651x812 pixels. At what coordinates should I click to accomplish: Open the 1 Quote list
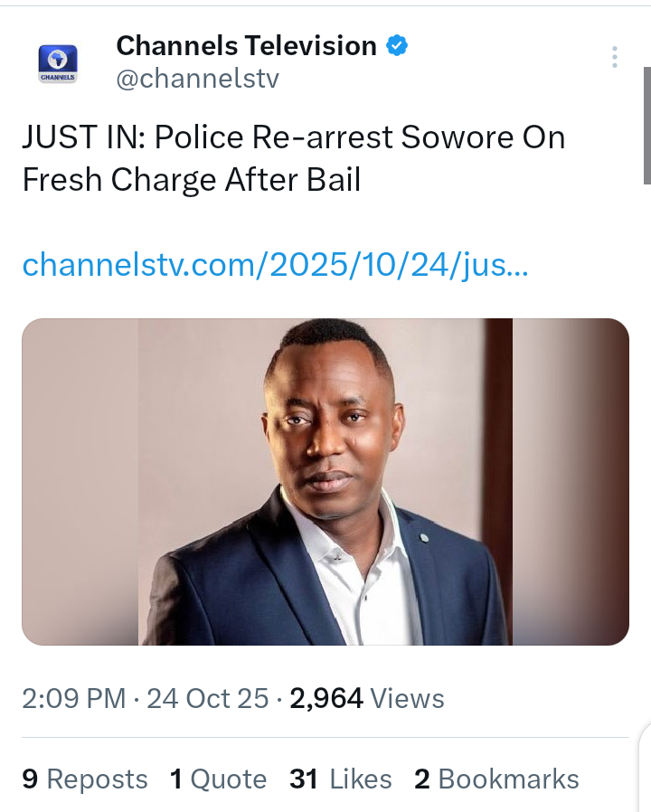tap(218, 779)
